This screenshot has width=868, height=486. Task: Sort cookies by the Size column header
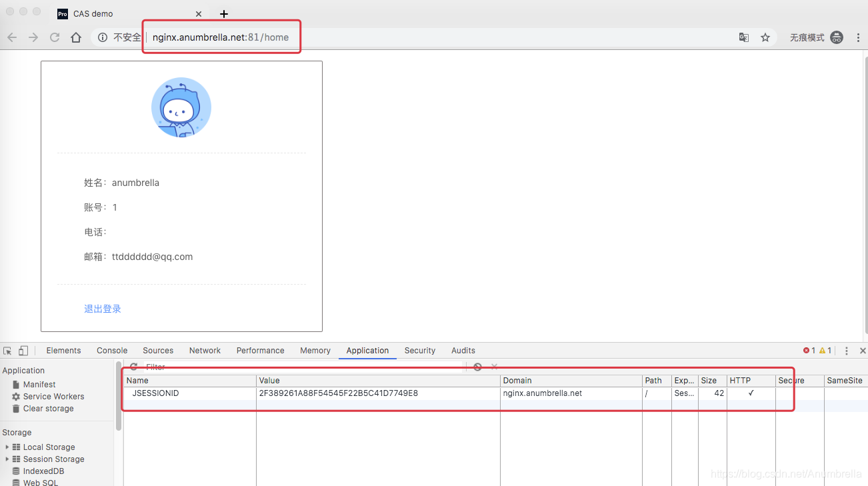[713, 381]
